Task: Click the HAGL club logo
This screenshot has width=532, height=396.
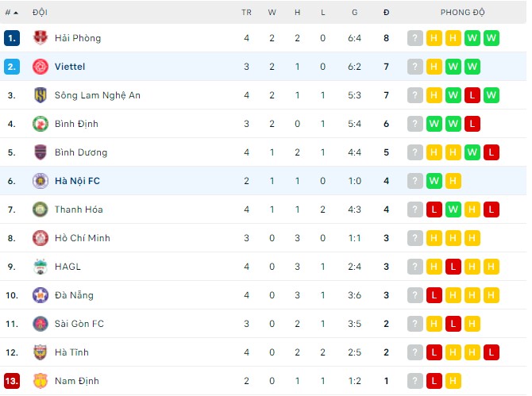Action: pos(40,267)
